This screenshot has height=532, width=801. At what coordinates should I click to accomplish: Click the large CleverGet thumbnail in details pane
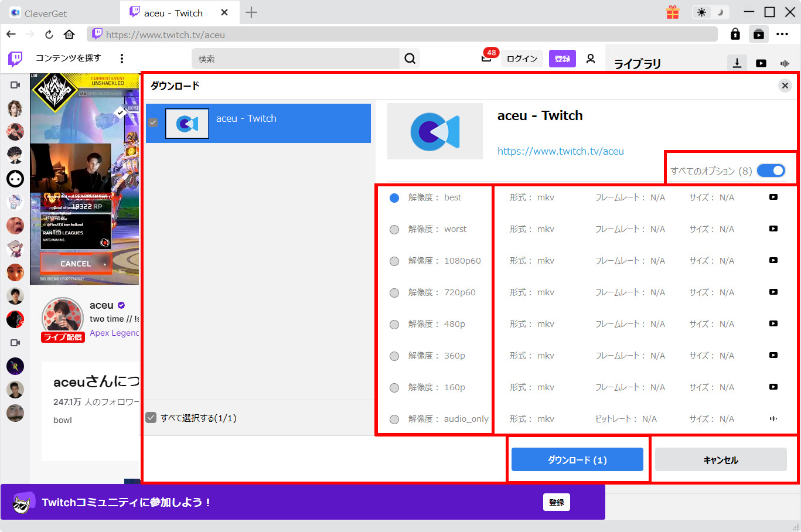pos(435,131)
